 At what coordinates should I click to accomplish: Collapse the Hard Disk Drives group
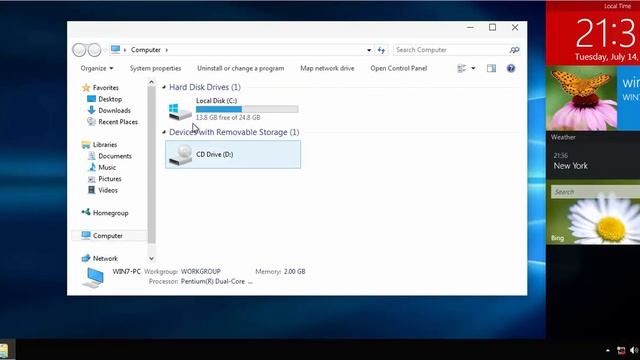pyautogui.click(x=164, y=87)
